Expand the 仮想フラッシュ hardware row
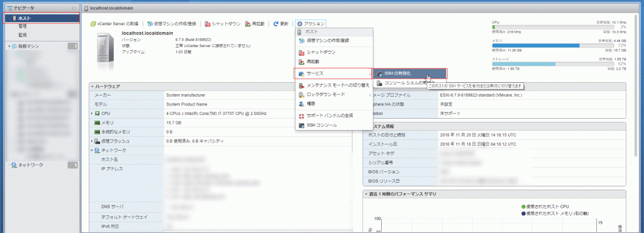The width and height of the screenshot is (644, 233). click(92, 141)
